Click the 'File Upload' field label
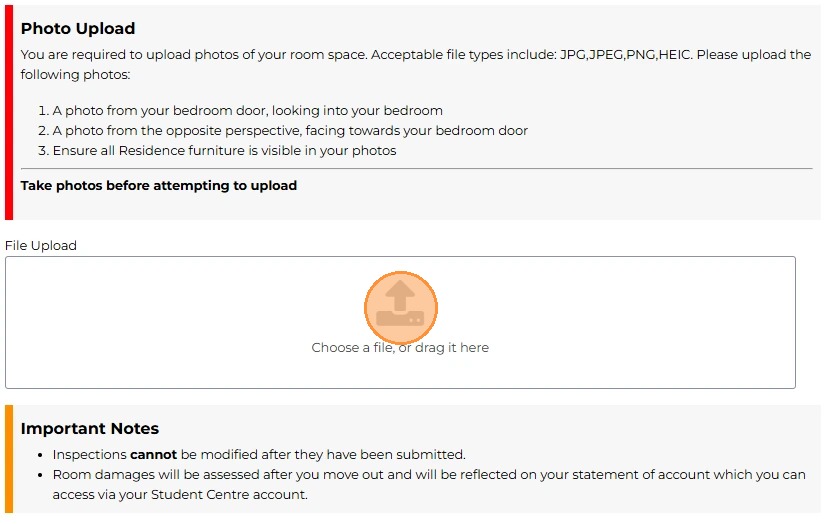Screen dimensions: 830x524 coord(41,245)
